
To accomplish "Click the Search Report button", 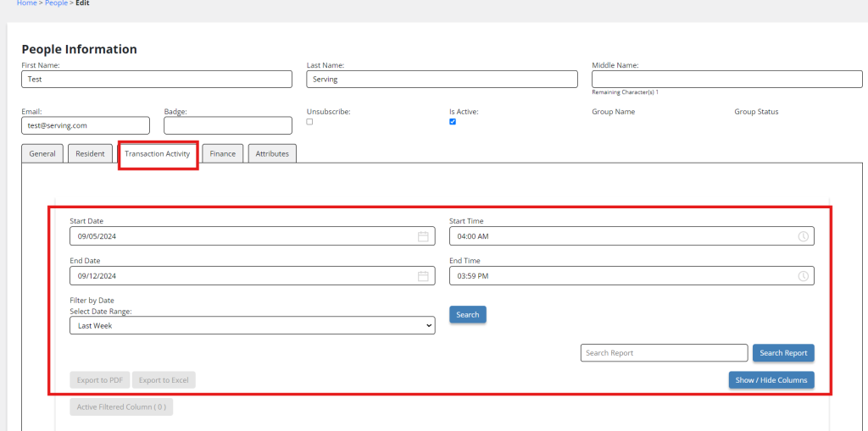I will pos(783,353).
